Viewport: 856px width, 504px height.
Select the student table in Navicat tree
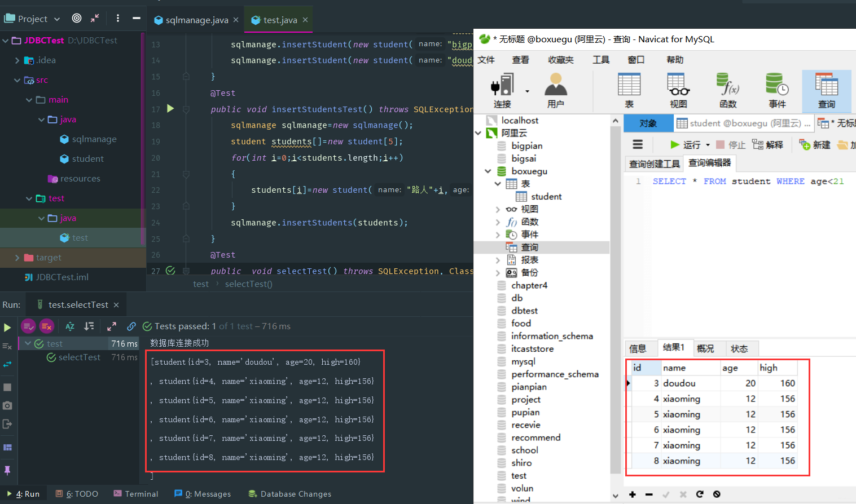click(539, 196)
